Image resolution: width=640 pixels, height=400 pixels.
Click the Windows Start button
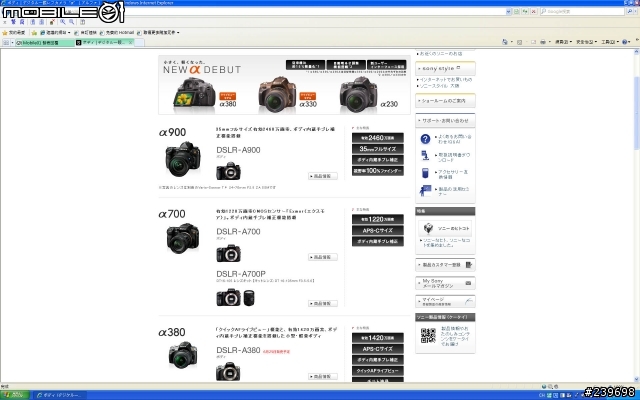15,395
